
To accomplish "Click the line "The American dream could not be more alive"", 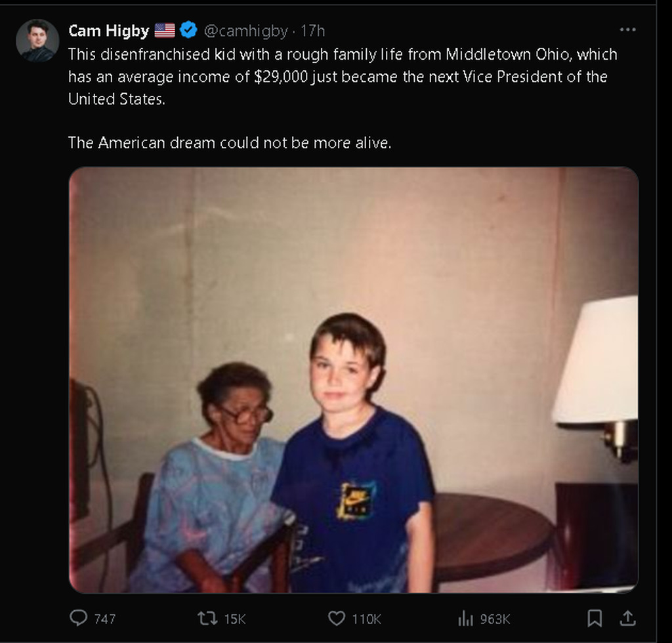I will pyautogui.click(x=230, y=142).
